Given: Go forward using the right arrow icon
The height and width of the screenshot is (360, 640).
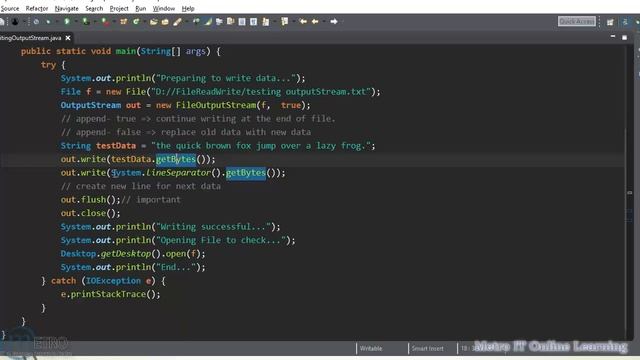Looking at the screenshot, I should pyautogui.click(x=334, y=21).
